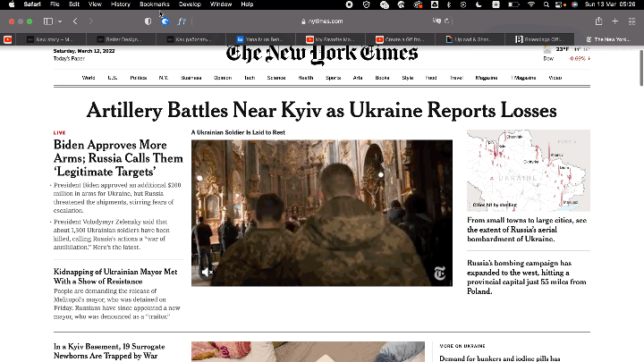The height and width of the screenshot is (362, 644).
Task: Click the Dow stock ticker
Action: coord(566,59)
